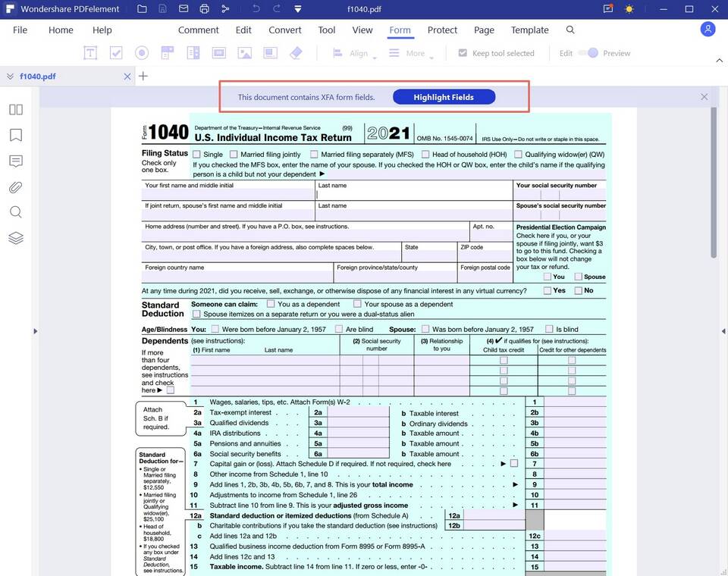The height and width of the screenshot is (576, 728).
Task: Click the Your first name input field
Action: tap(228, 195)
